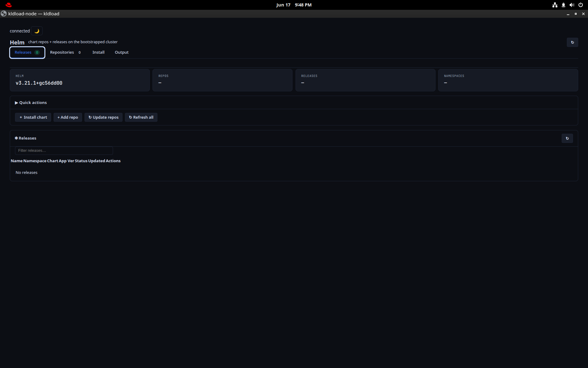Open the Releases tab
This screenshot has height=368, width=588.
click(27, 52)
